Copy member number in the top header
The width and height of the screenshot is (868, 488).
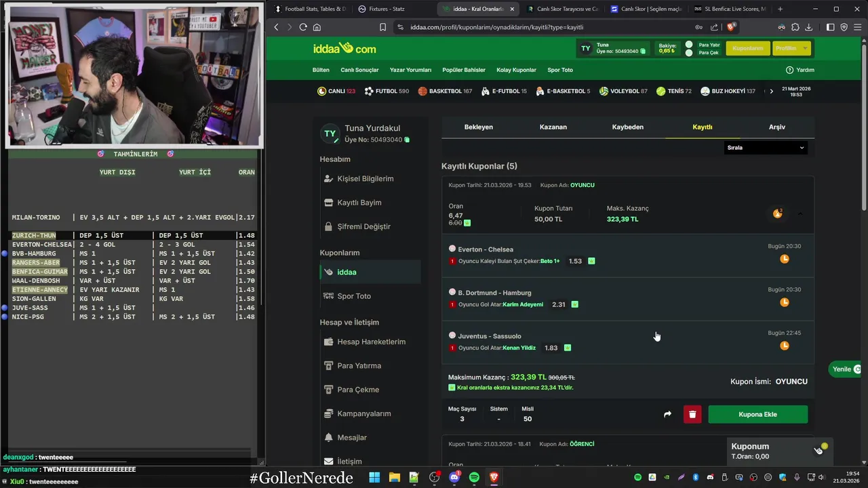[642, 51]
